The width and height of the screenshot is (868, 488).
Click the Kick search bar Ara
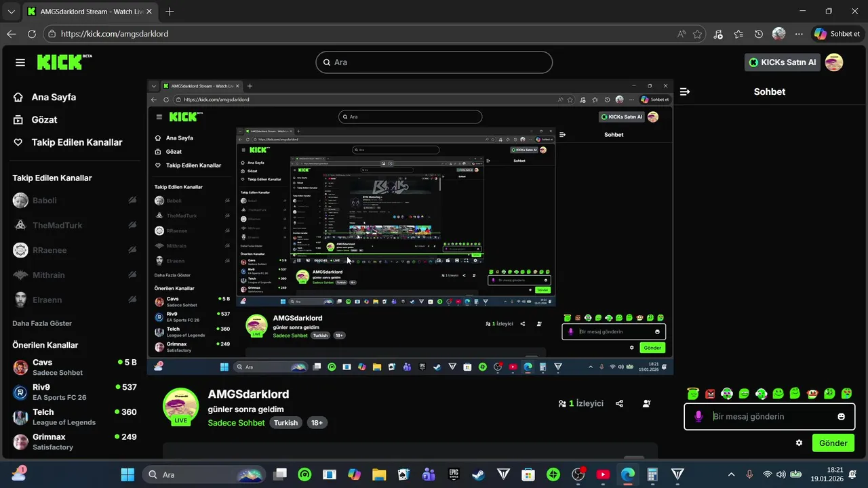pyautogui.click(x=434, y=62)
